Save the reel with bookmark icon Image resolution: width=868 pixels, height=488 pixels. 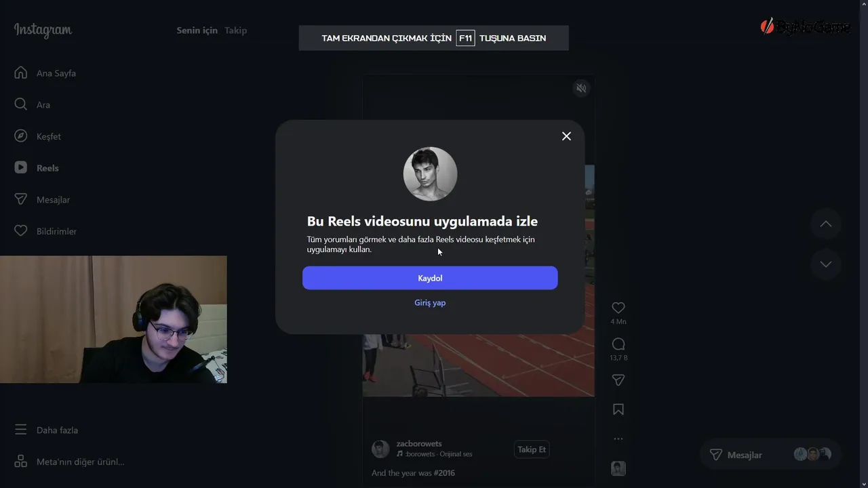(618, 409)
